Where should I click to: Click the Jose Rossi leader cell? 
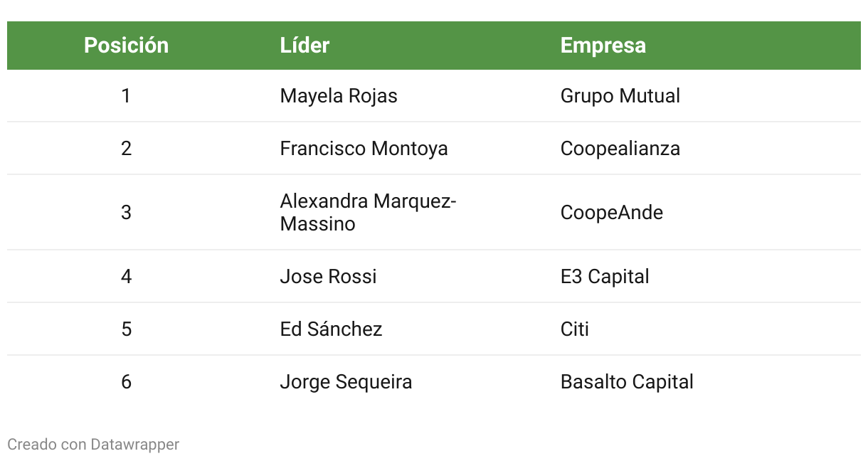[329, 277]
